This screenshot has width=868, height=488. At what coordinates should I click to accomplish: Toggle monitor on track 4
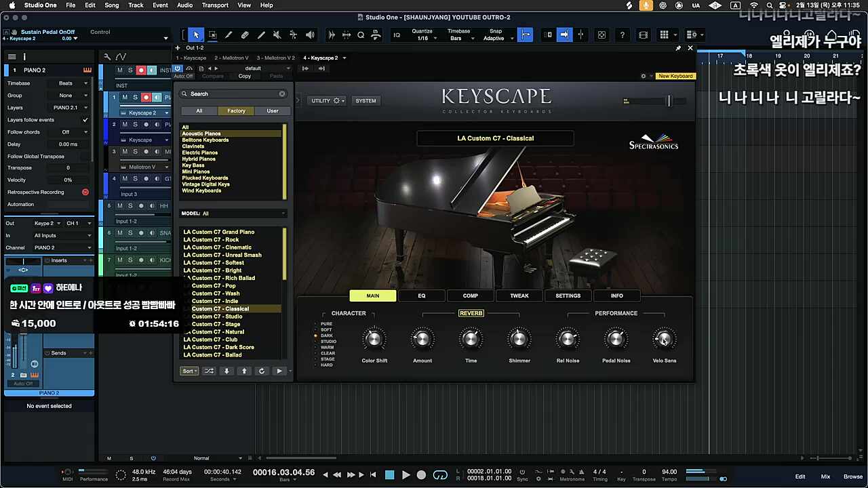[157, 179]
